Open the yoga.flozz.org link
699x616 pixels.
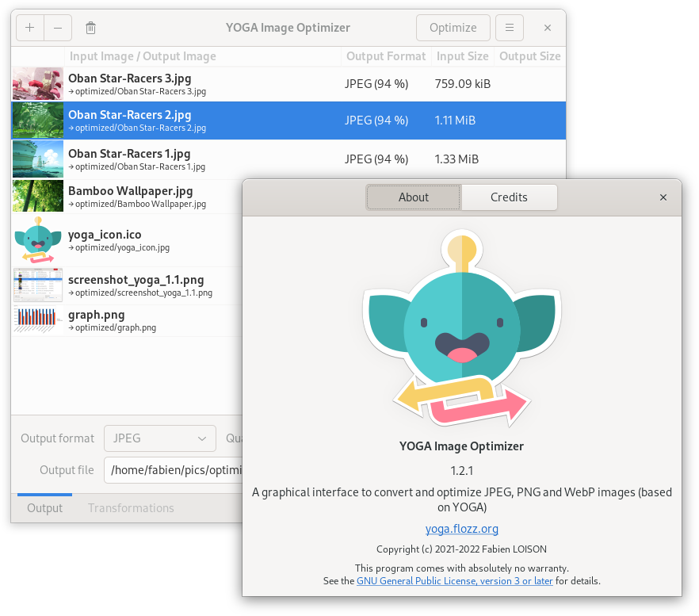[461, 529]
